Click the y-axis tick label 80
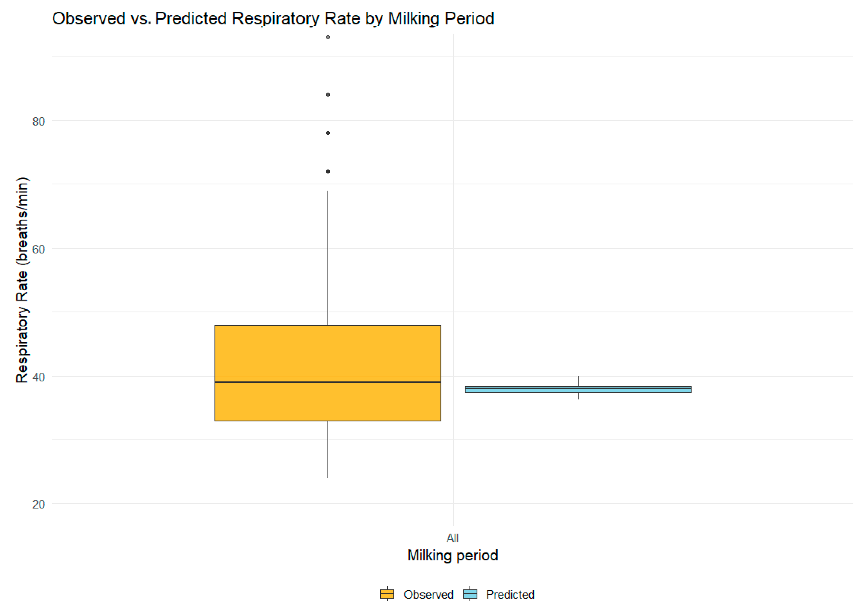The height and width of the screenshot is (613, 868). coord(39,121)
